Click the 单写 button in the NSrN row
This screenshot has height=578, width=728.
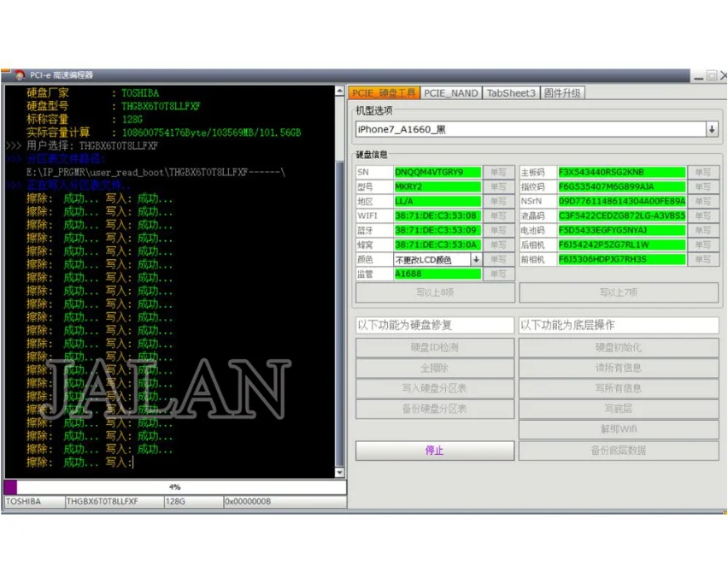(x=703, y=201)
